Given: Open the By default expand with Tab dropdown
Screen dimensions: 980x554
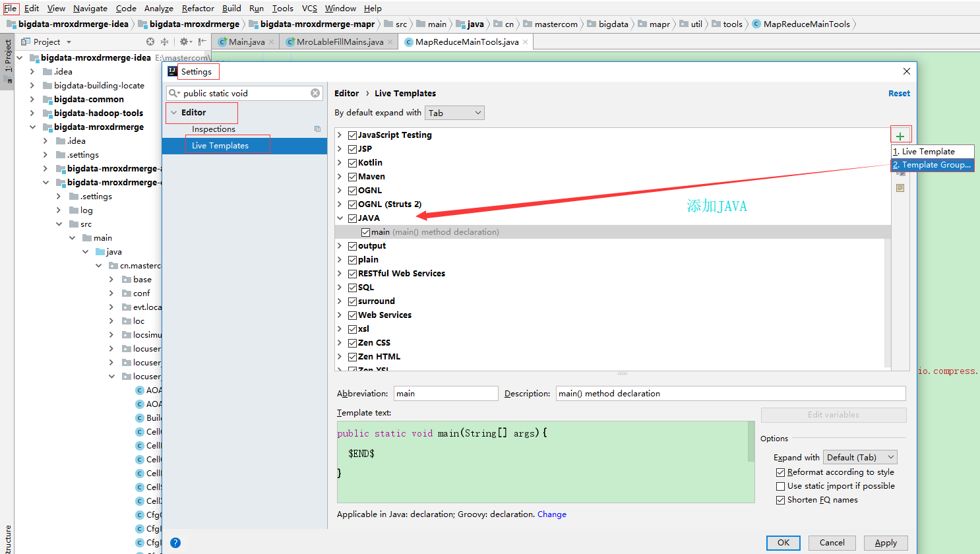Looking at the screenshot, I should [454, 113].
